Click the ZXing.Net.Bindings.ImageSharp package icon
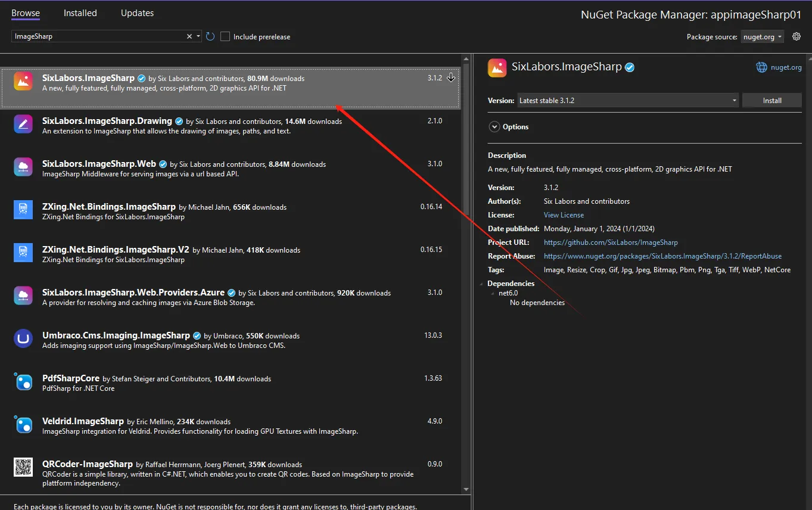Viewport: 812px width, 510px height. pyautogui.click(x=23, y=210)
